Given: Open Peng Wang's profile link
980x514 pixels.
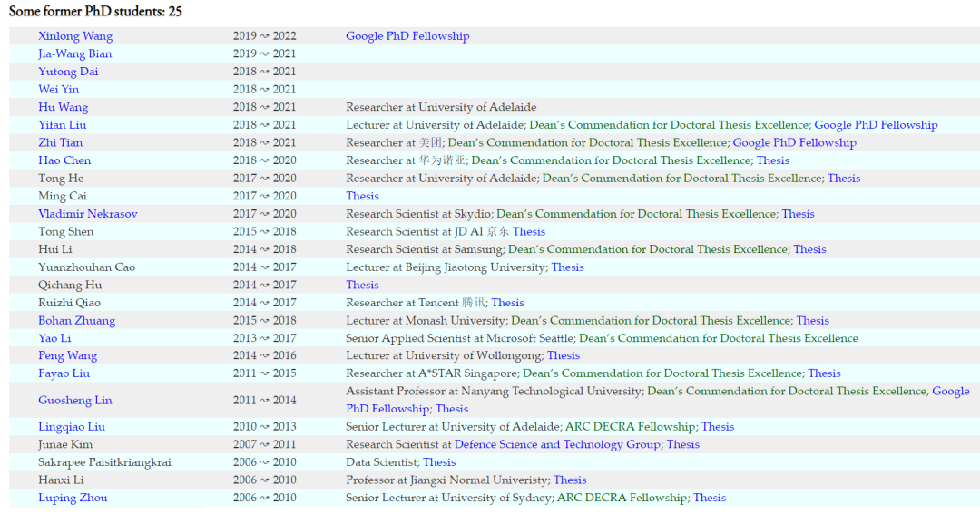Looking at the screenshot, I should (x=67, y=356).
